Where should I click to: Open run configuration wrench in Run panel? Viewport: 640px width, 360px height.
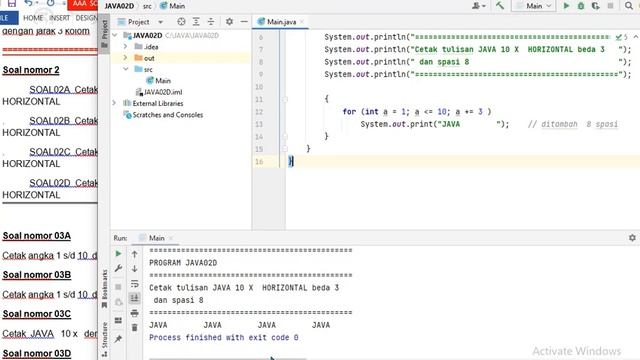pyautogui.click(x=118, y=268)
